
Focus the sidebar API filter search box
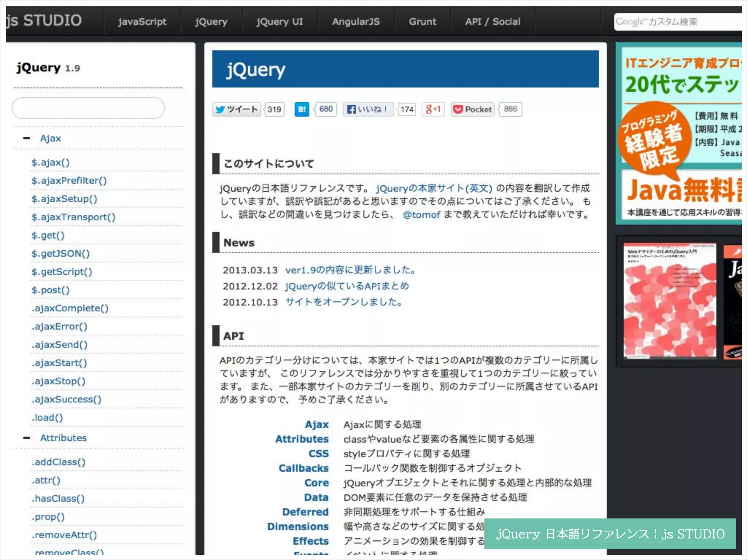pos(88,108)
